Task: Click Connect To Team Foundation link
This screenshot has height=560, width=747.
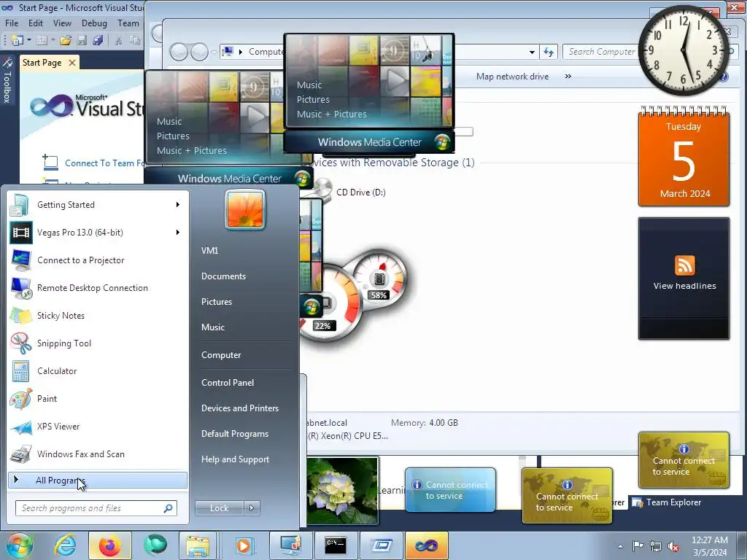Action: 104,163
